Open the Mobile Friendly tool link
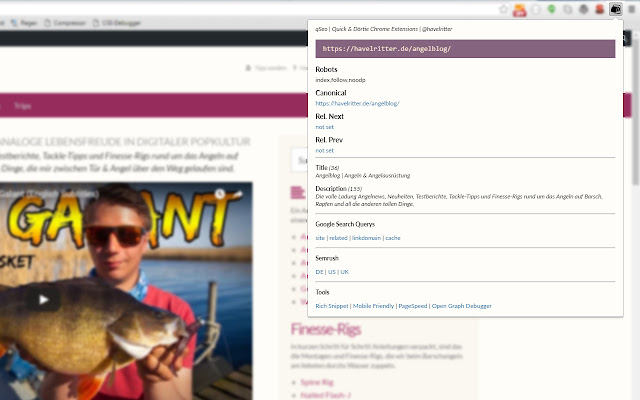This screenshot has height=400, width=640. click(373, 306)
